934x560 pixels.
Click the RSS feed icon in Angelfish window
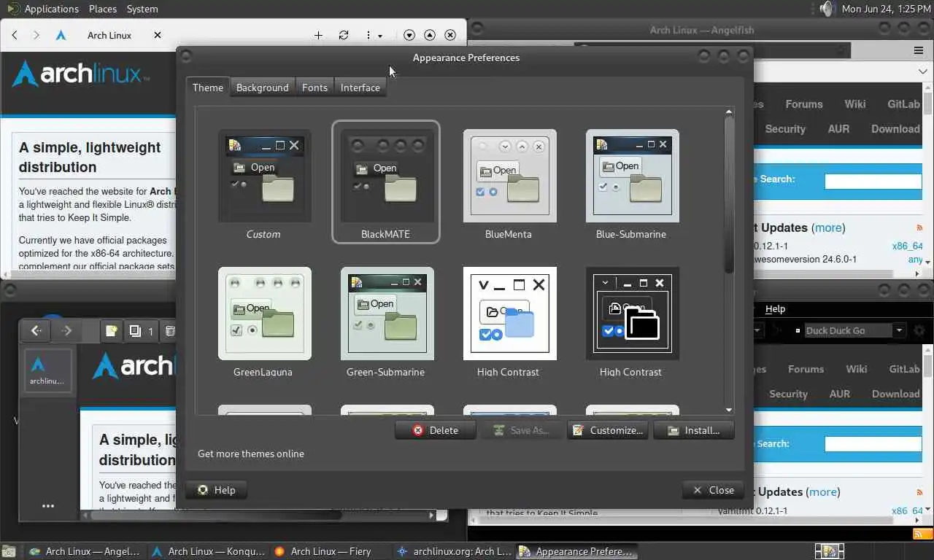pos(919,228)
